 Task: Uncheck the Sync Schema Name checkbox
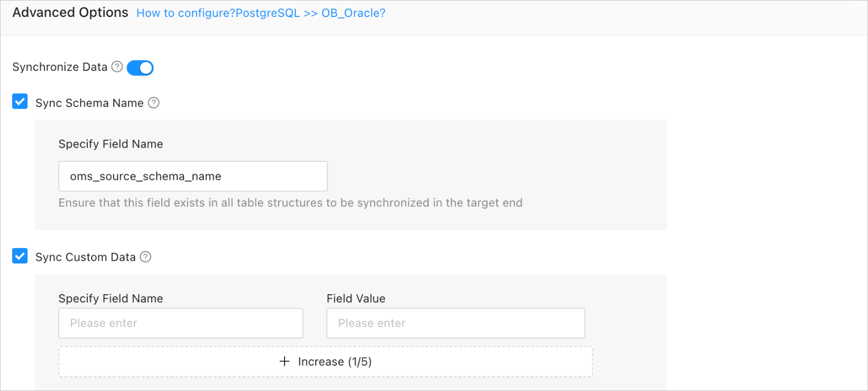click(x=20, y=102)
